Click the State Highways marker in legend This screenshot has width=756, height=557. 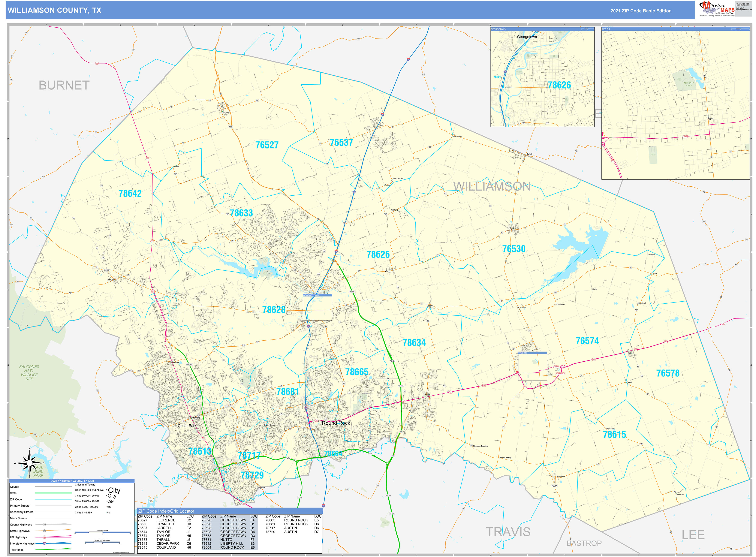[44, 531]
